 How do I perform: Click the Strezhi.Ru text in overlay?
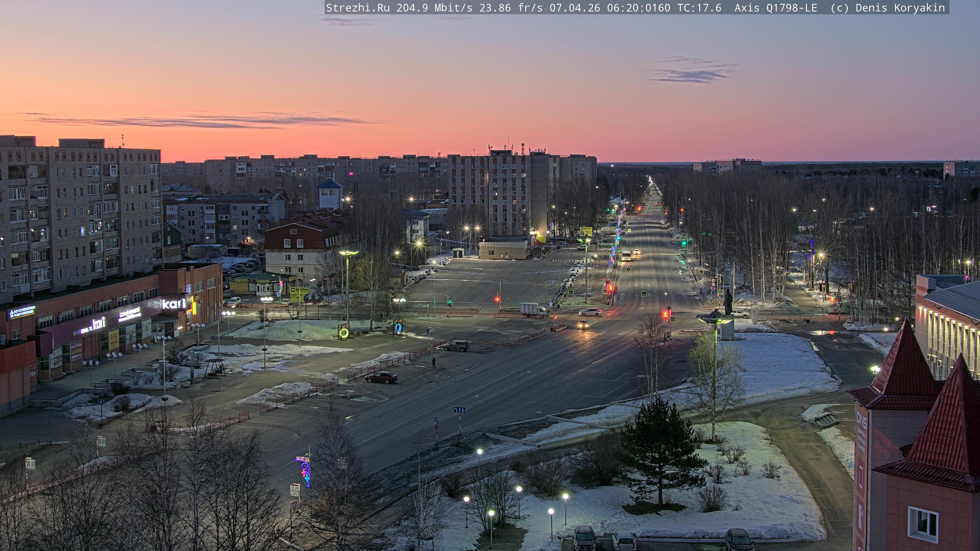coord(358,8)
